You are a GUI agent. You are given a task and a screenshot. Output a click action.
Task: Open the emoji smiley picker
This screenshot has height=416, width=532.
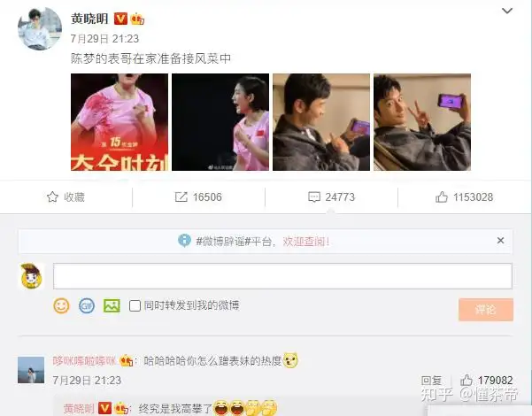[x=61, y=305]
